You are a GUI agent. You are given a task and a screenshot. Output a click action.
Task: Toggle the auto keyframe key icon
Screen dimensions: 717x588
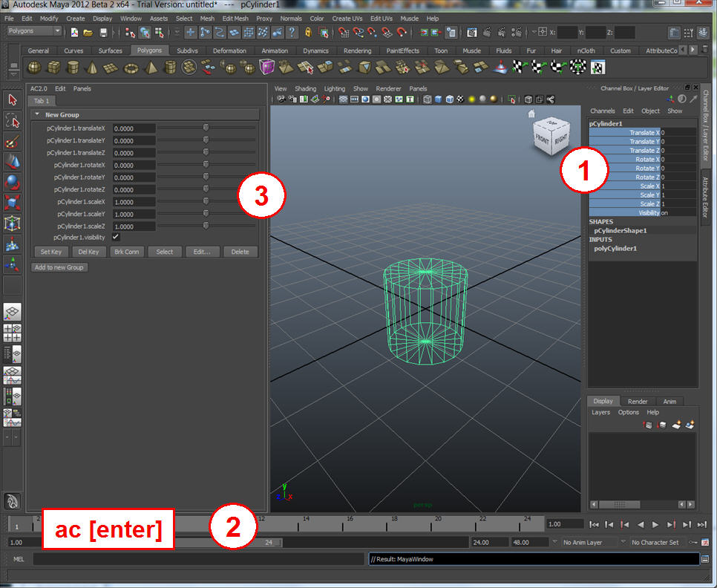tap(692, 543)
